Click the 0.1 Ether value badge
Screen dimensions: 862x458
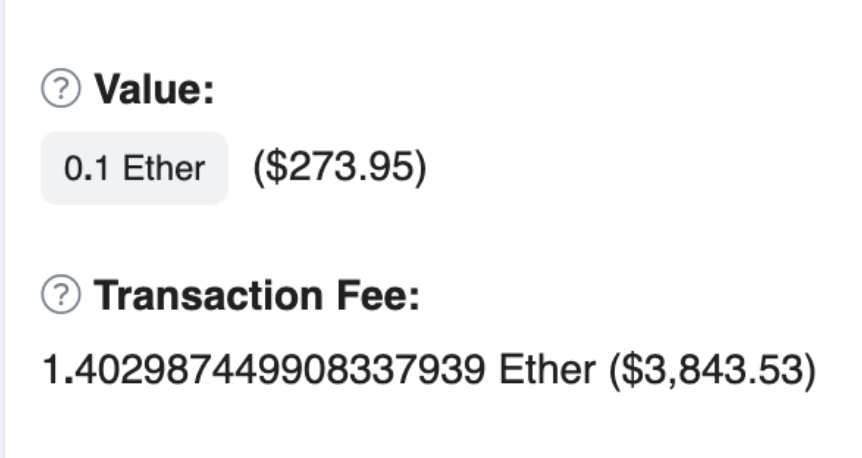134,168
